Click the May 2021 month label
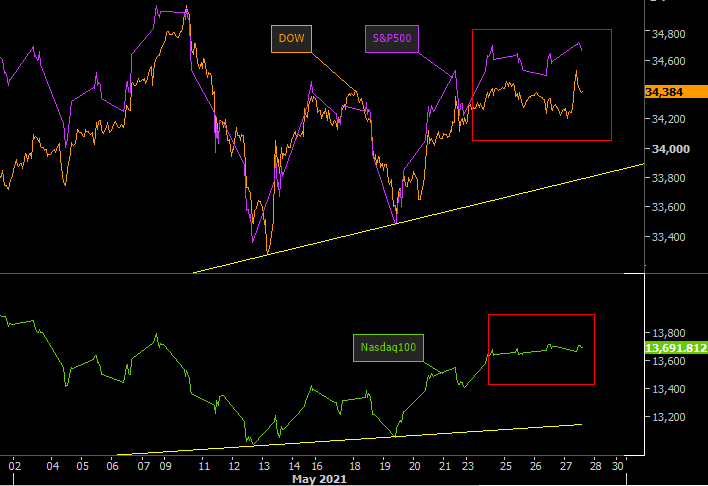The height and width of the screenshot is (486, 708). [x=319, y=479]
